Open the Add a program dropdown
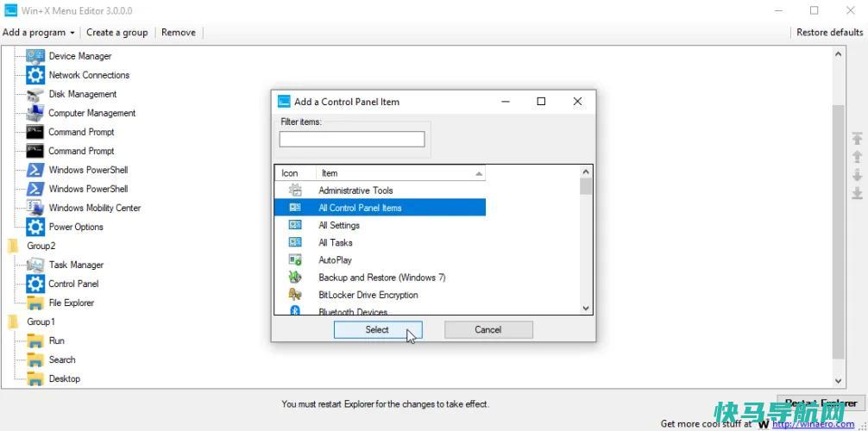Screen dimensions: 868x431 38,33
